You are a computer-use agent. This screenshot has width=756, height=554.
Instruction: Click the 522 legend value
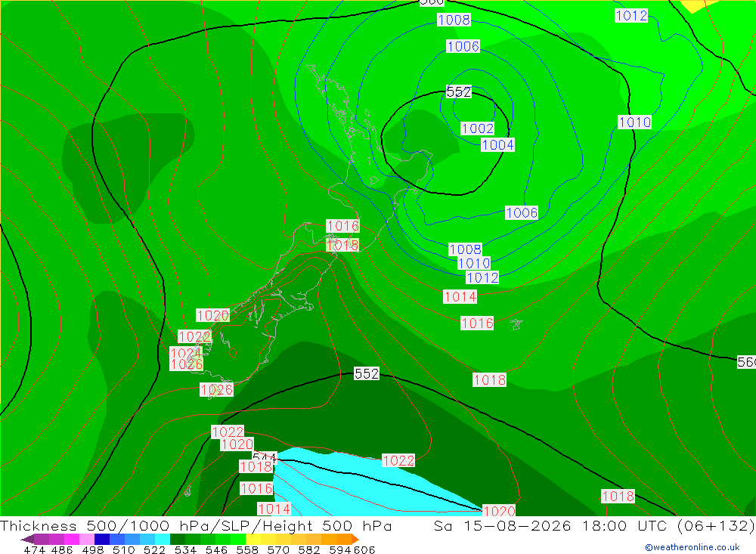point(154,549)
